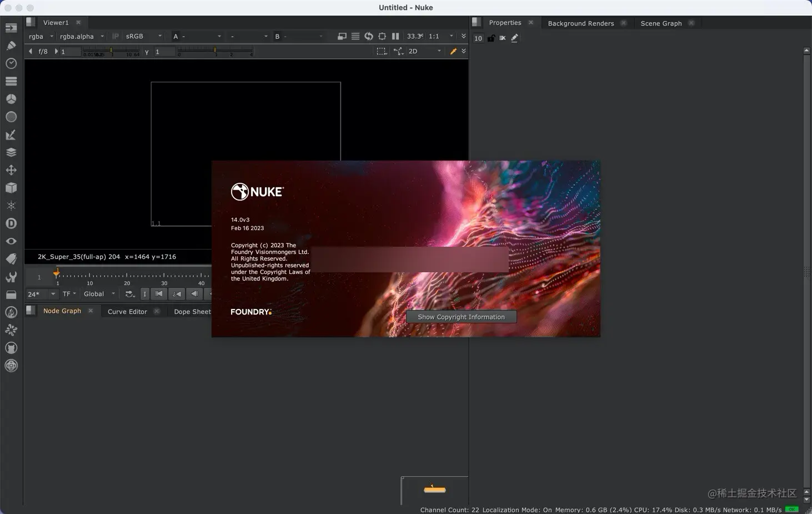Toggle full-frame scanline processing in the viewer
This screenshot has height=514, width=812.
point(355,36)
